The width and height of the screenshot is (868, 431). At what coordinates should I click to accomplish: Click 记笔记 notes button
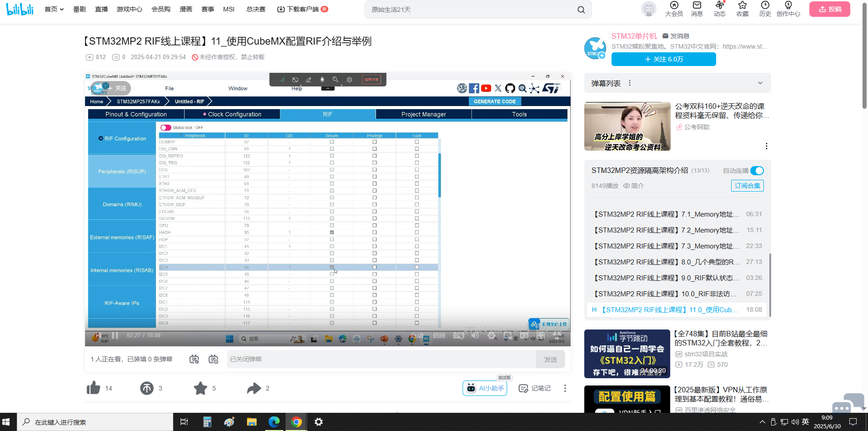pos(535,388)
